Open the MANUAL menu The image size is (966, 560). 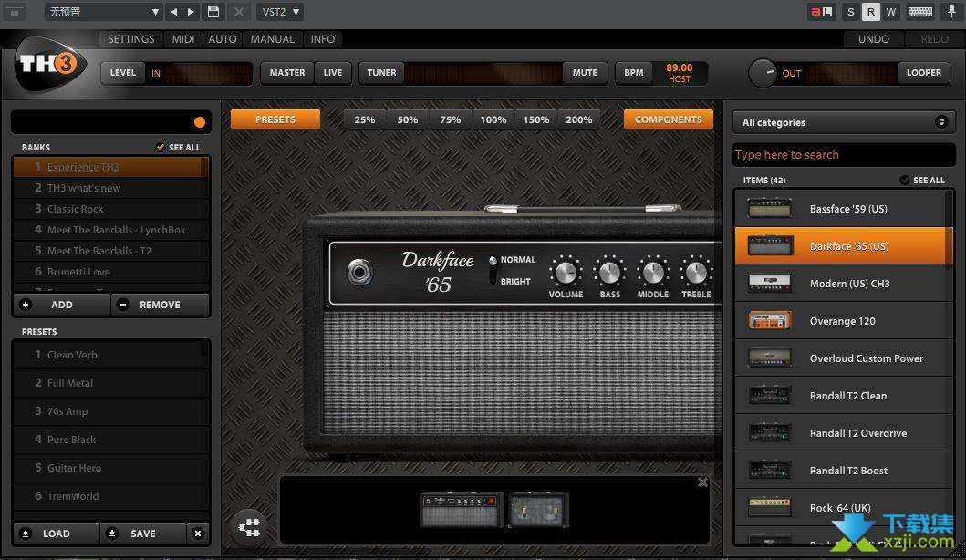273,39
